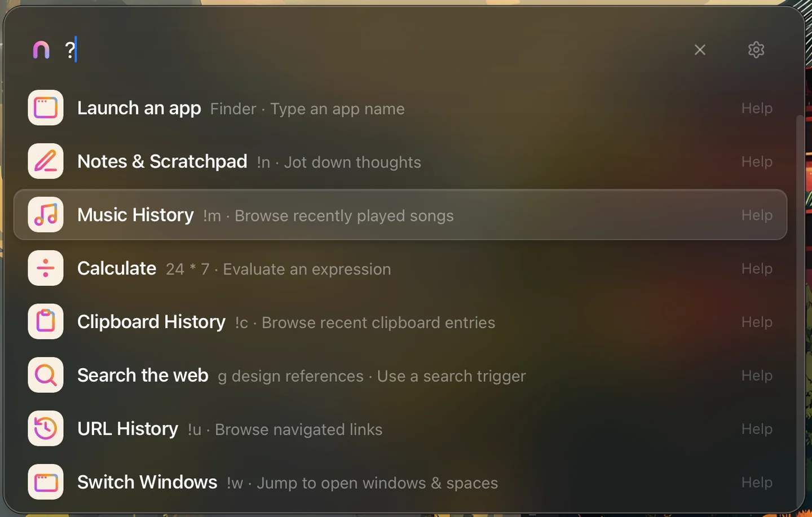Click the Notes & Scratchpad pencil icon
This screenshot has height=517, width=812.
pyautogui.click(x=46, y=161)
